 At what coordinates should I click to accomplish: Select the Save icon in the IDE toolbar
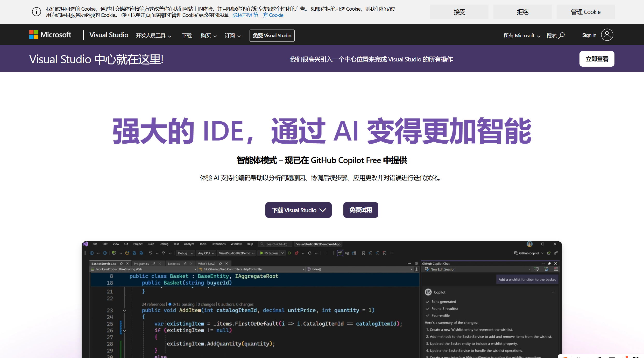[x=134, y=253]
